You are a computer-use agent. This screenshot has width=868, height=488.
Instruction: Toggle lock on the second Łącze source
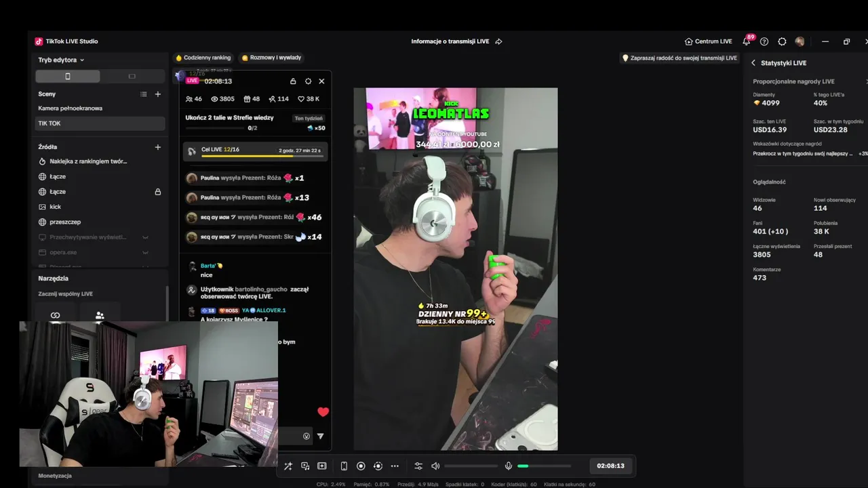[x=158, y=192]
